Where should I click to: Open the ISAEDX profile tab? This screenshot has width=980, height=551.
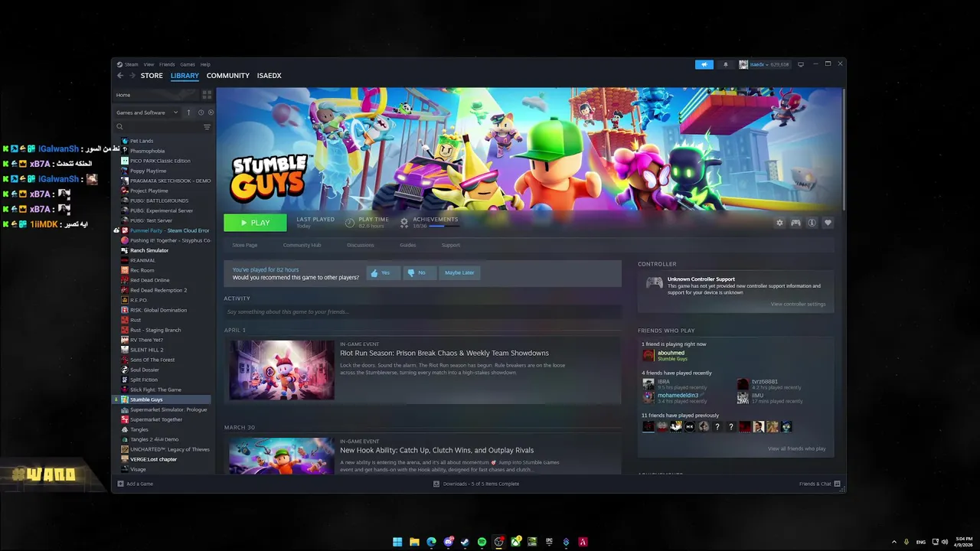[x=269, y=76]
